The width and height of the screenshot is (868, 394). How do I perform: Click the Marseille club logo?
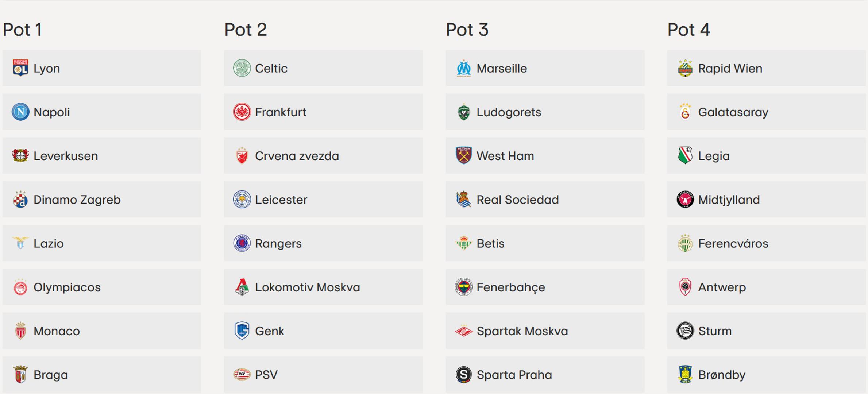click(x=464, y=68)
